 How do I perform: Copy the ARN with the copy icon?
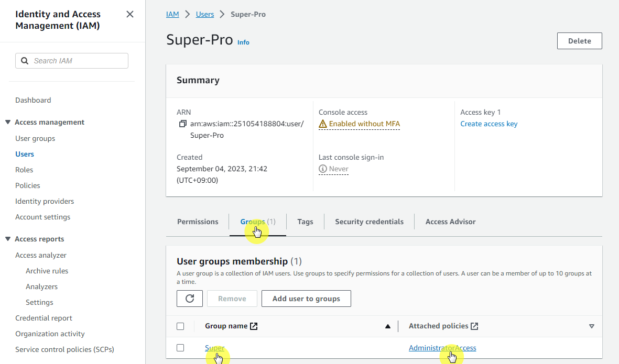click(x=182, y=124)
